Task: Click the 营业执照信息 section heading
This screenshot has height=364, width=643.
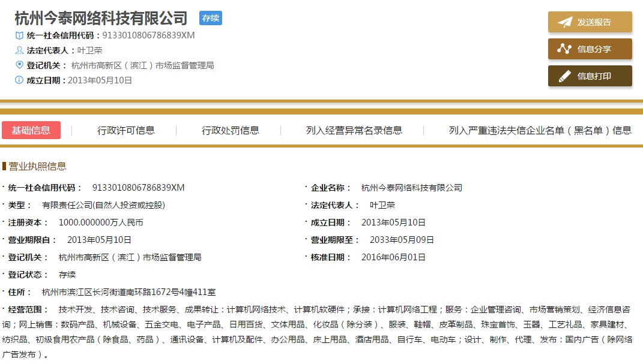Action: click(37, 166)
